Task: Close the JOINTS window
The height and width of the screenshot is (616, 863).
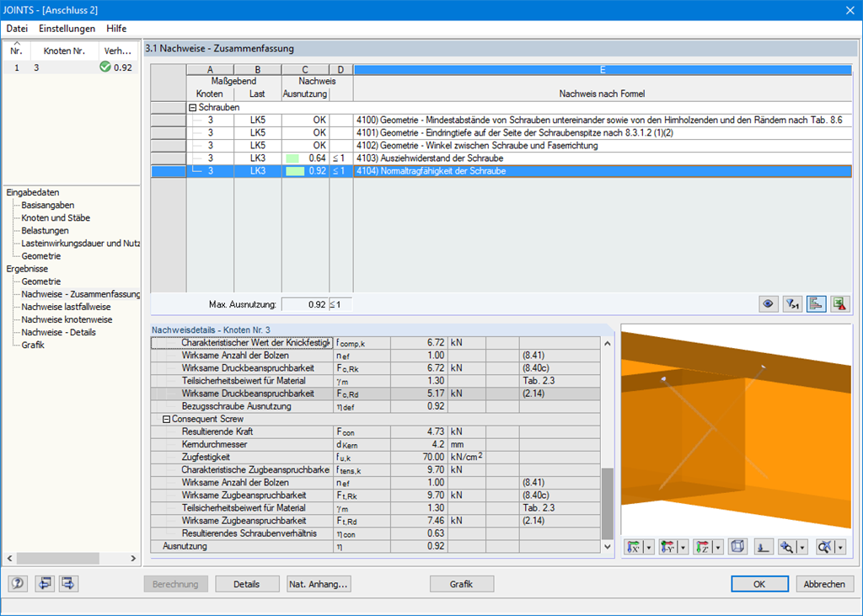Action: click(x=850, y=10)
